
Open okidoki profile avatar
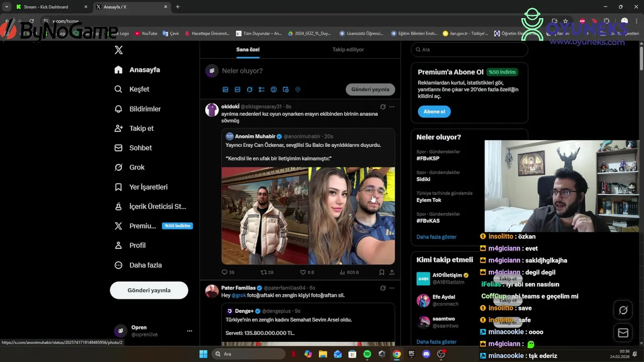[212, 110]
